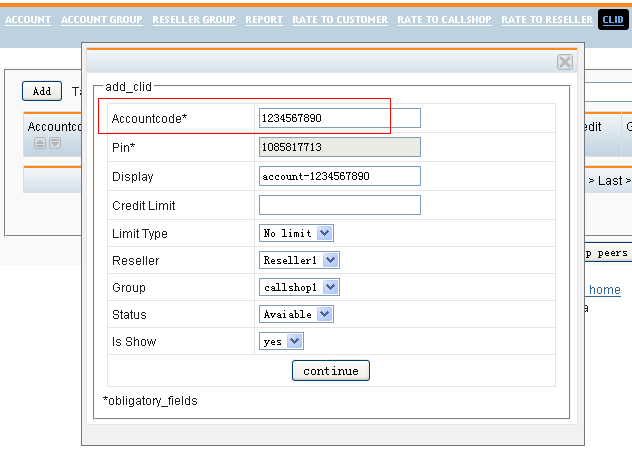This screenshot has height=459, width=632.
Task: Open the Group dropdown showing callshop1
Action: tap(299, 287)
